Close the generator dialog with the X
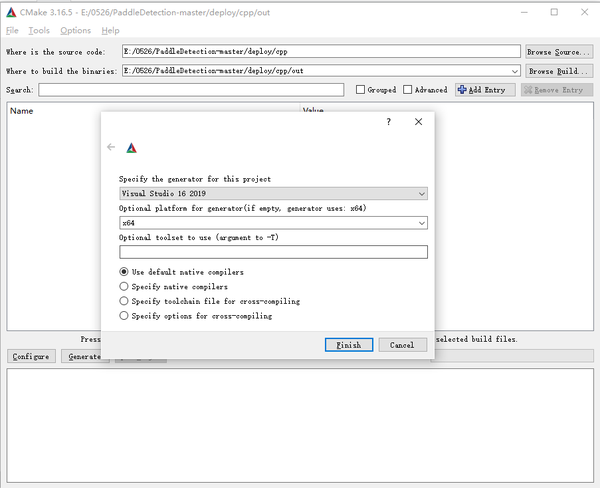The height and width of the screenshot is (488, 600). click(418, 122)
